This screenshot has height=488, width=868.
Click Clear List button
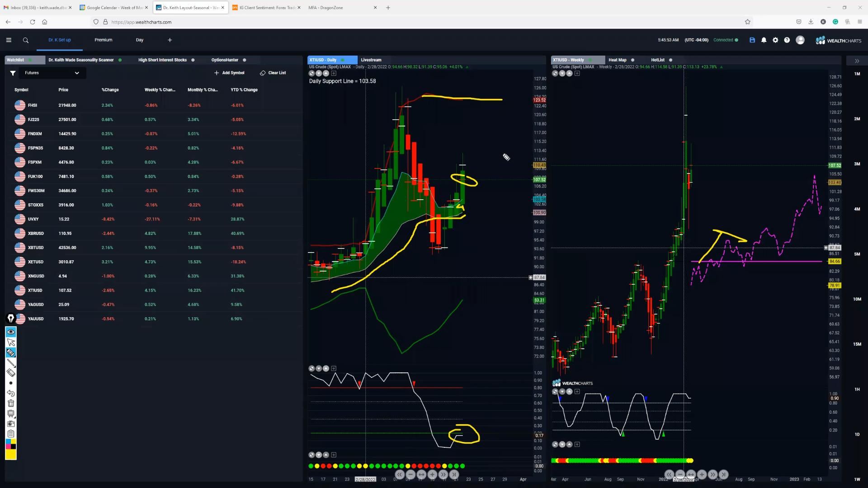pyautogui.click(x=273, y=73)
